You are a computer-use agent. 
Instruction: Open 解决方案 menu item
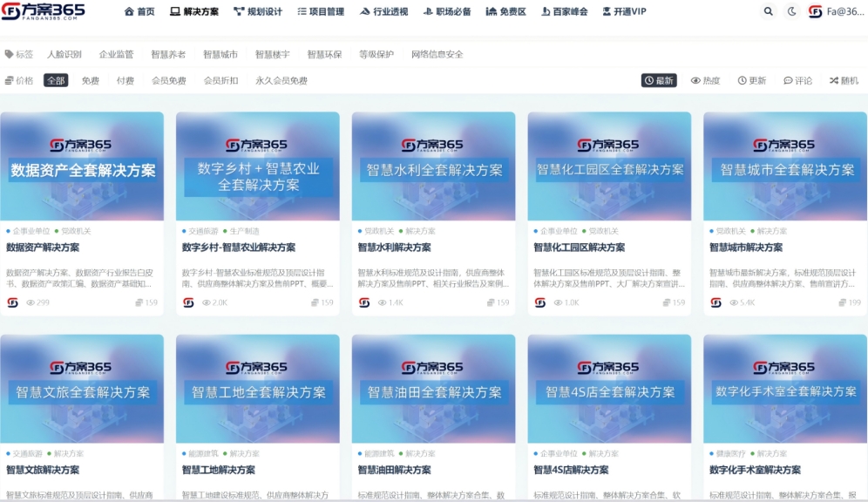pos(194,11)
